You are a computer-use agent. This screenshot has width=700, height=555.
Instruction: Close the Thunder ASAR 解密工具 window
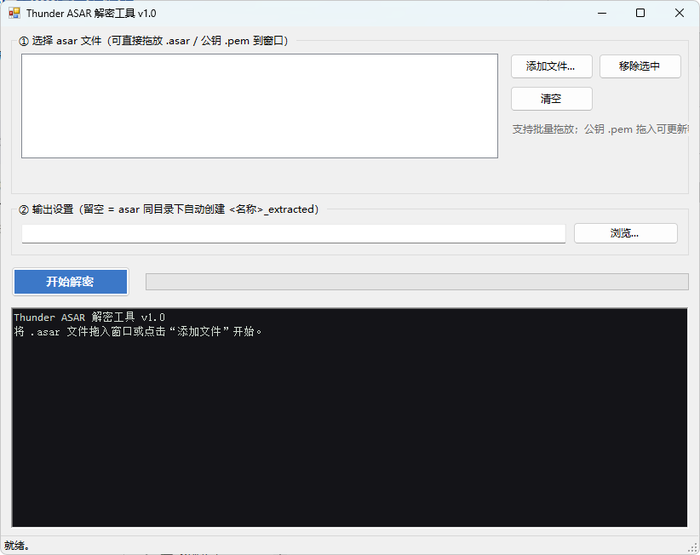click(x=679, y=13)
